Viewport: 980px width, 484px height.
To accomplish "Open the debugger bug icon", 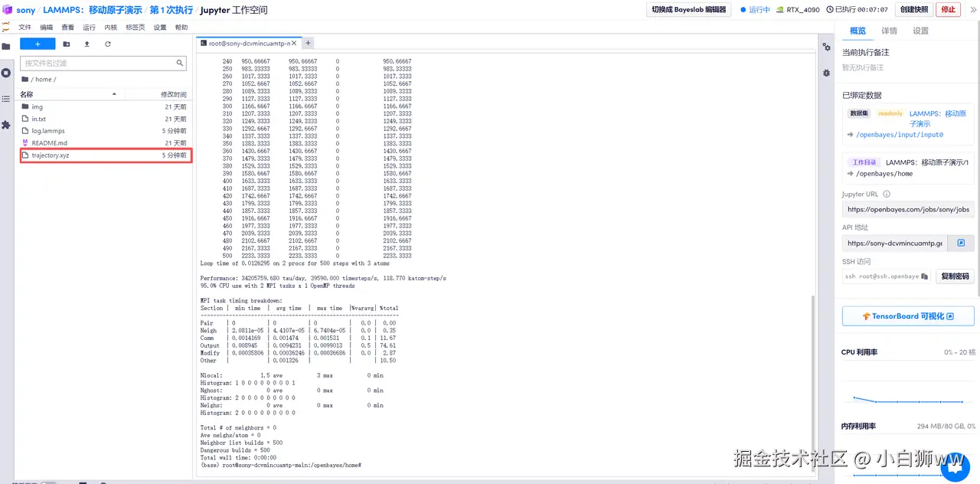I will coord(826,73).
